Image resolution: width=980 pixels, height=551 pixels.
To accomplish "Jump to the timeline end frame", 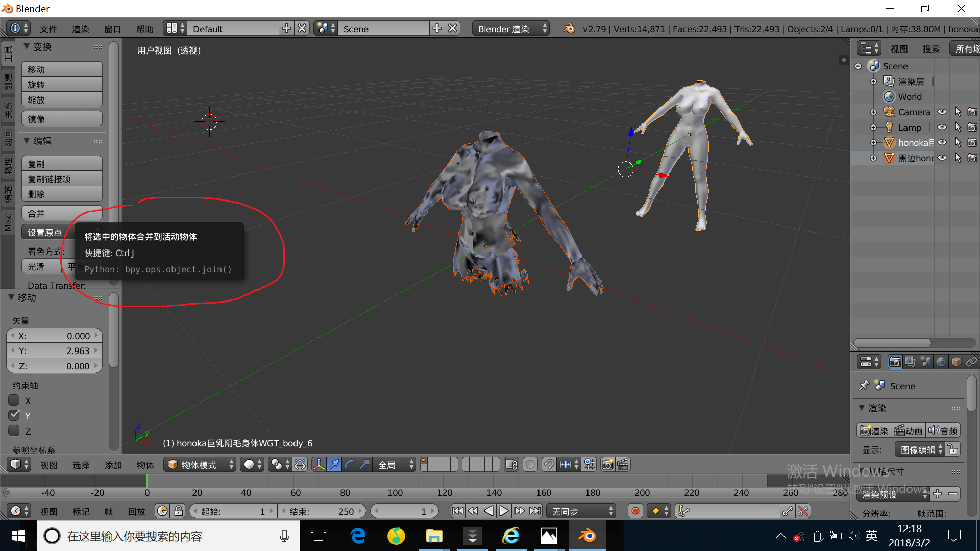I will pyautogui.click(x=535, y=511).
